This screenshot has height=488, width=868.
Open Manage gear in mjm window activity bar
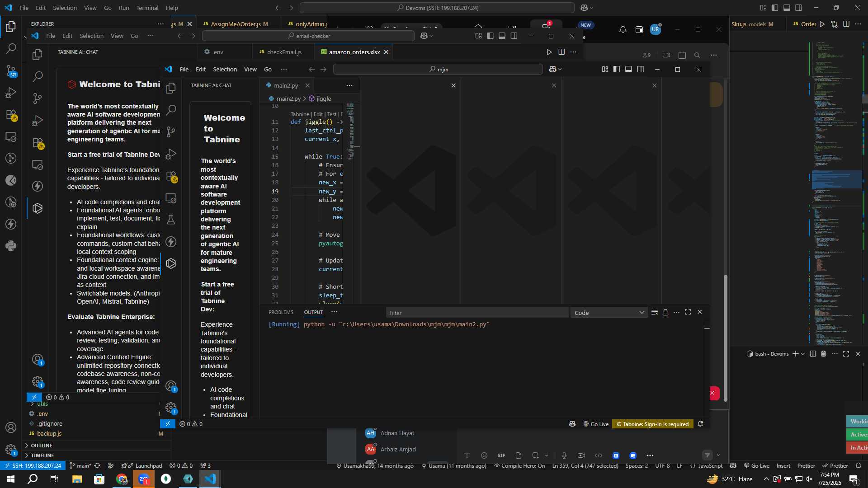click(171, 408)
